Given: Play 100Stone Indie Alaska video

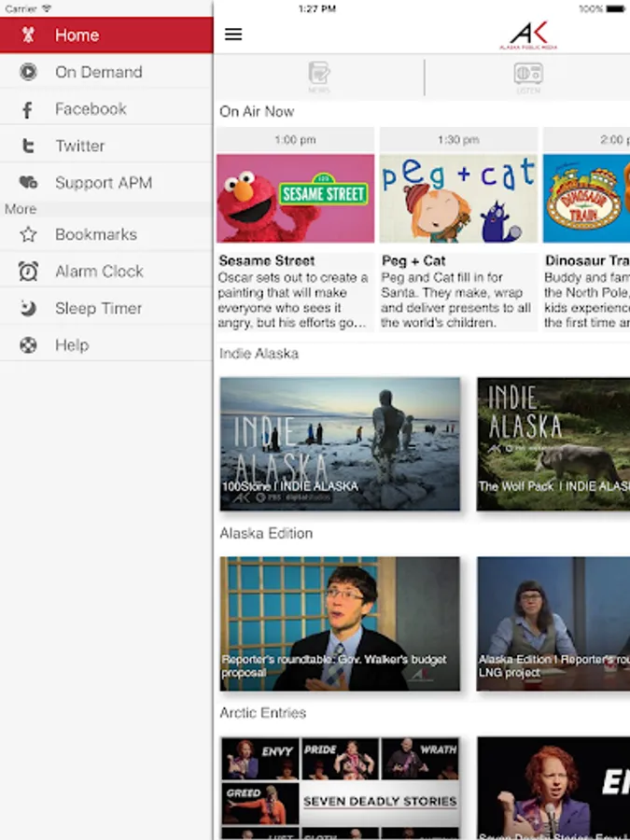Looking at the screenshot, I should pos(340,443).
